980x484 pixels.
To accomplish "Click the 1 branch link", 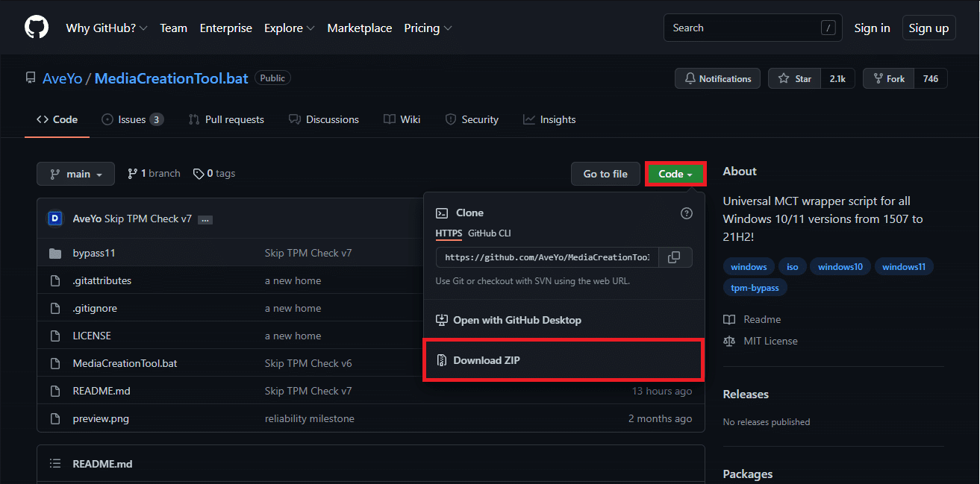I will point(154,173).
